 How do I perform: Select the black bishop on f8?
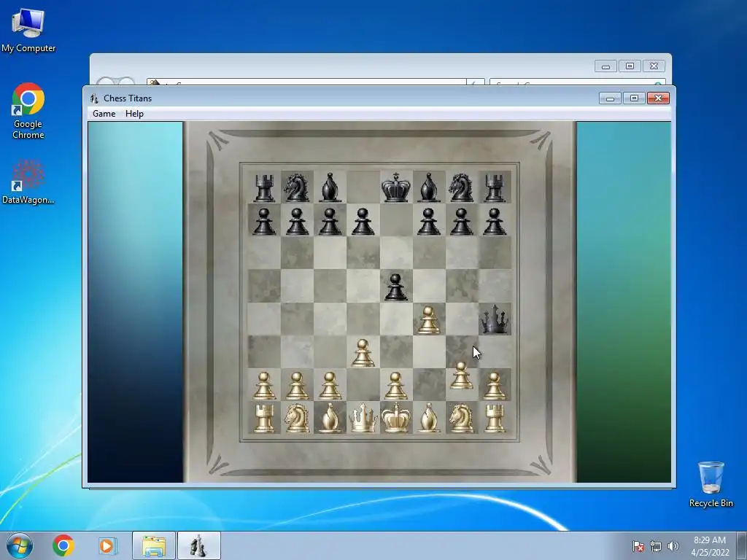click(x=429, y=187)
